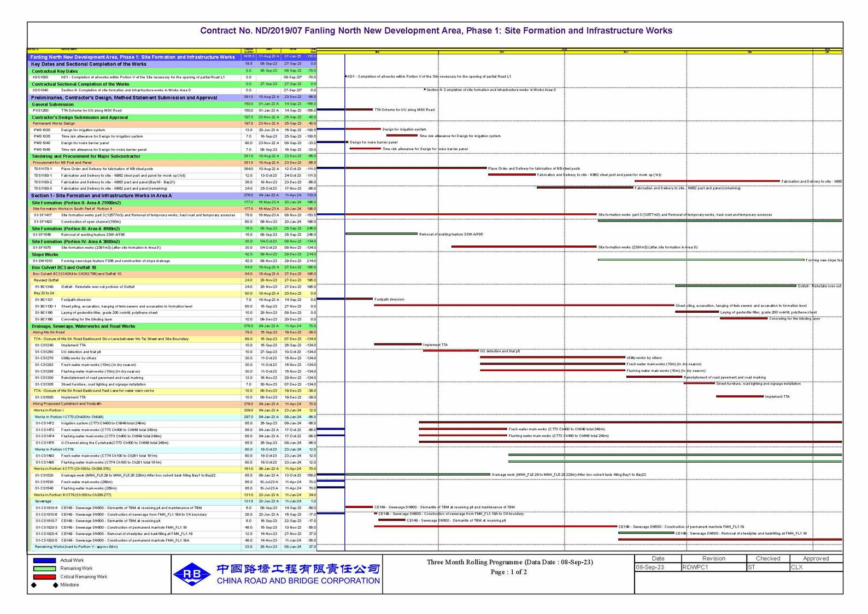The height and width of the screenshot is (614, 868).
Task: Click the KD1 milestone marker in chart
Action: (346, 77)
